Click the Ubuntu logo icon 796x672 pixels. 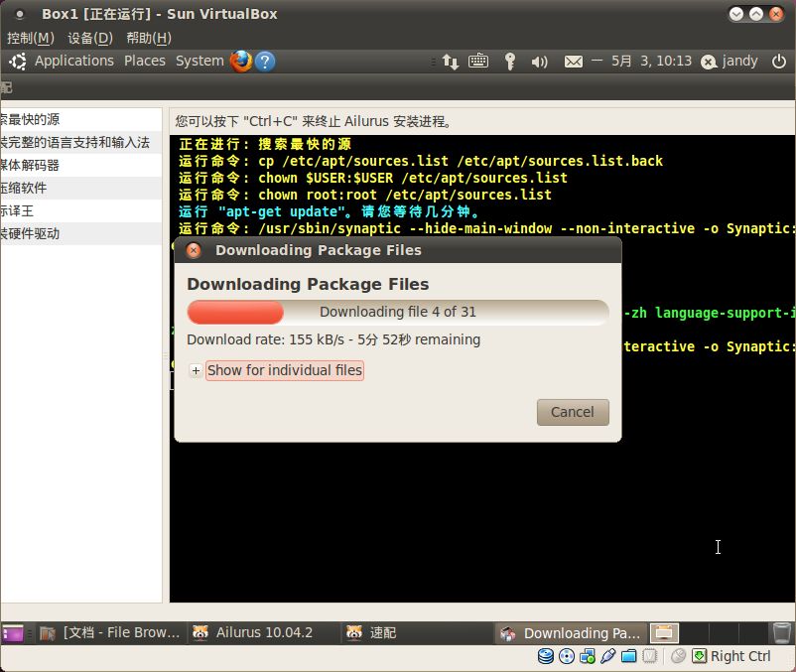18,62
